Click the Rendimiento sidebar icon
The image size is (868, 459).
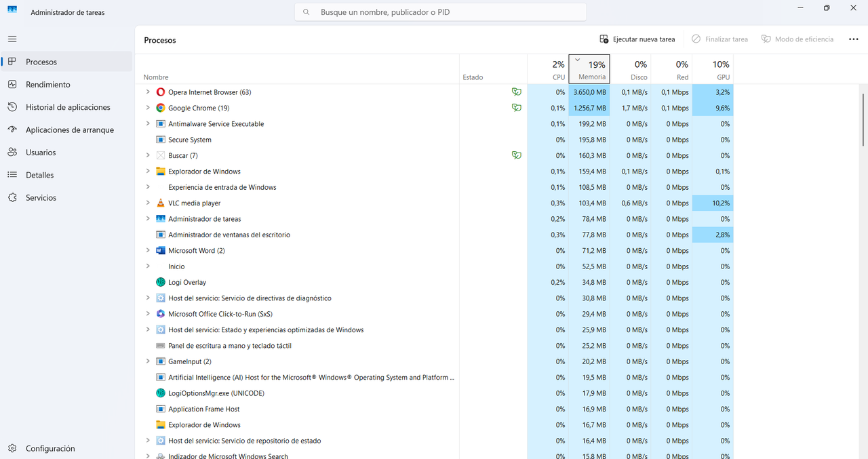[12, 84]
